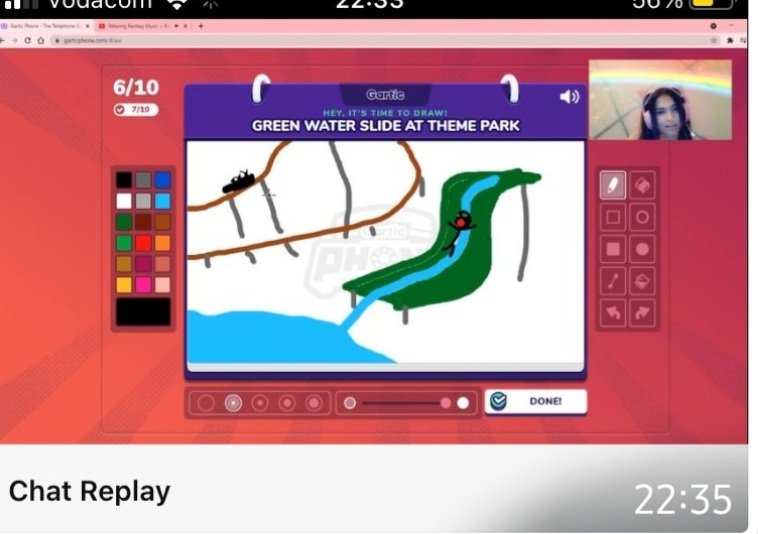Select the paint bucket fill tool
The height and width of the screenshot is (534, 758).
(x=643, y=281)
